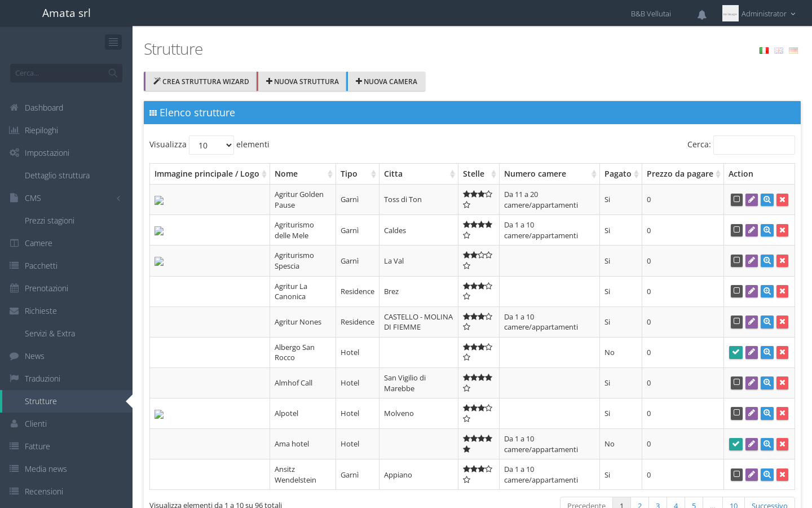Select the Italian flag language icon
This screenshot has width=812, height=508.
point(764,51)
